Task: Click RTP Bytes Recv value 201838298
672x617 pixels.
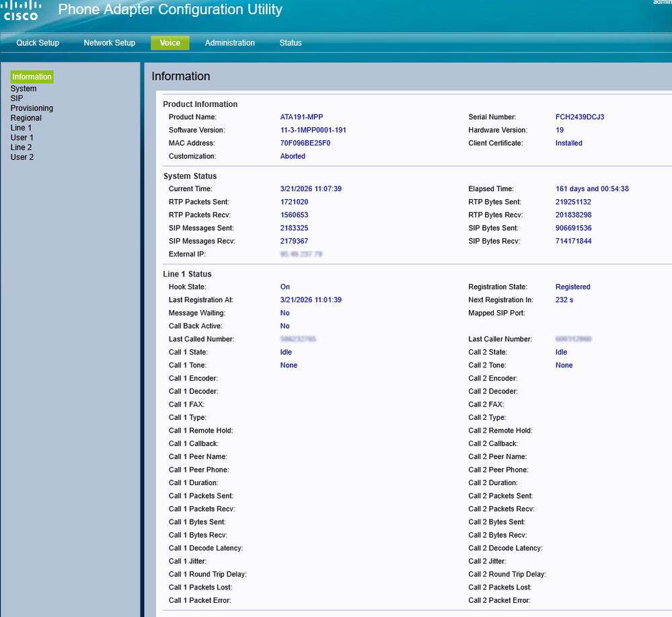Action: [x=573, y=215]
